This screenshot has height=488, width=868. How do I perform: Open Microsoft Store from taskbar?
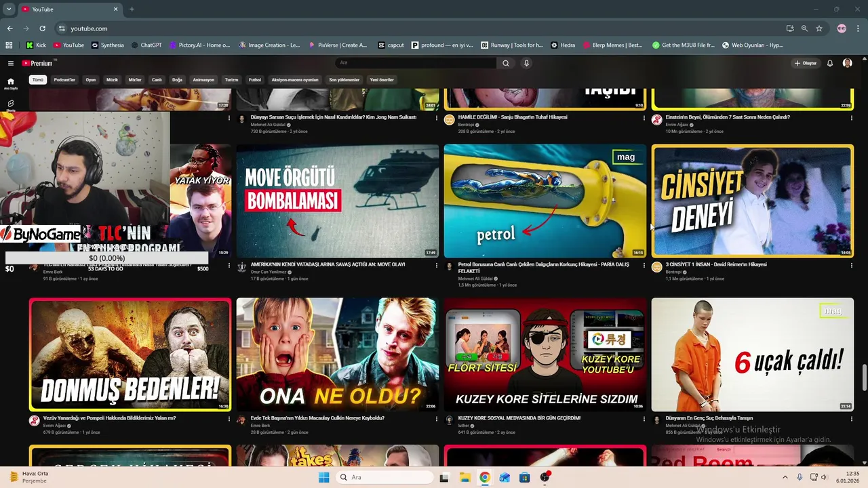[524, 477]
